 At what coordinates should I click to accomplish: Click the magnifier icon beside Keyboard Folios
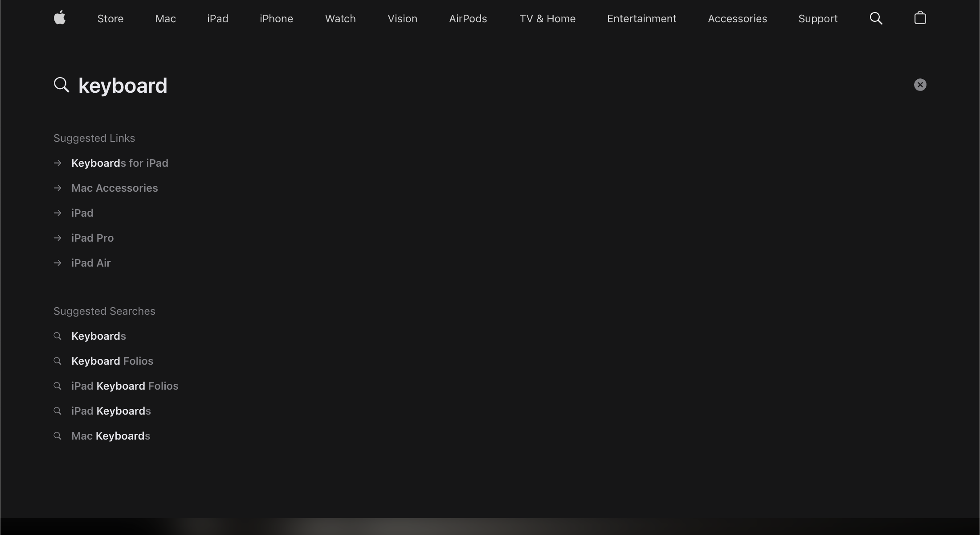pos(57,361)
